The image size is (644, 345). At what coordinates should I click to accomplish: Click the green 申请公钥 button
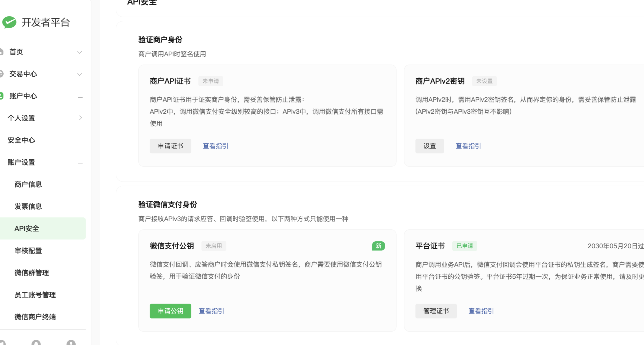(x=171, y=311)
